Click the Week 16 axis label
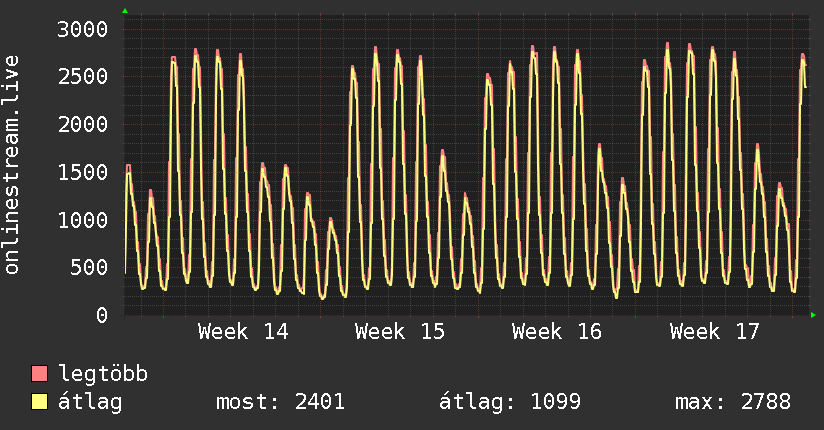Viewport: 824px width, 430px height. (x=557, y=332)
